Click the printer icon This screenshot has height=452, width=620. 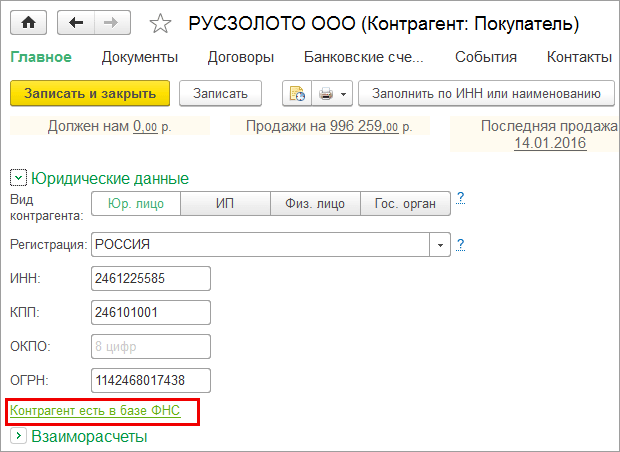(x=326, y=94)
